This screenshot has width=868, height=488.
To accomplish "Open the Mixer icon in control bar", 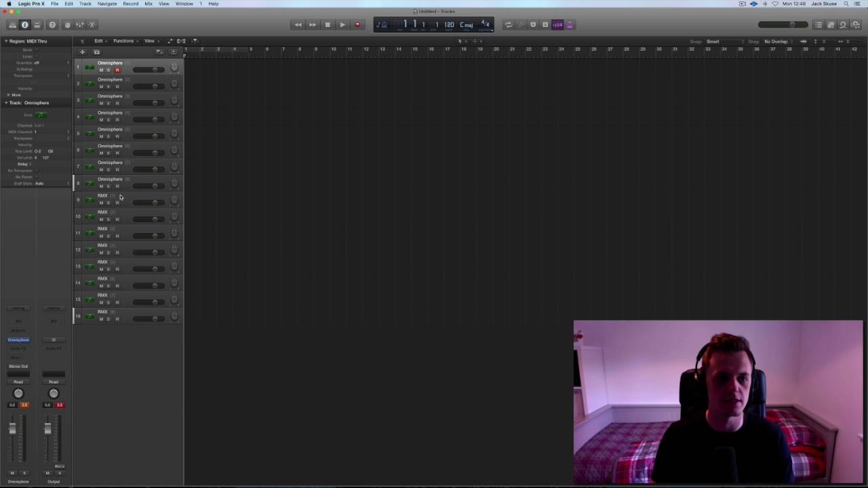I will 80,25.
